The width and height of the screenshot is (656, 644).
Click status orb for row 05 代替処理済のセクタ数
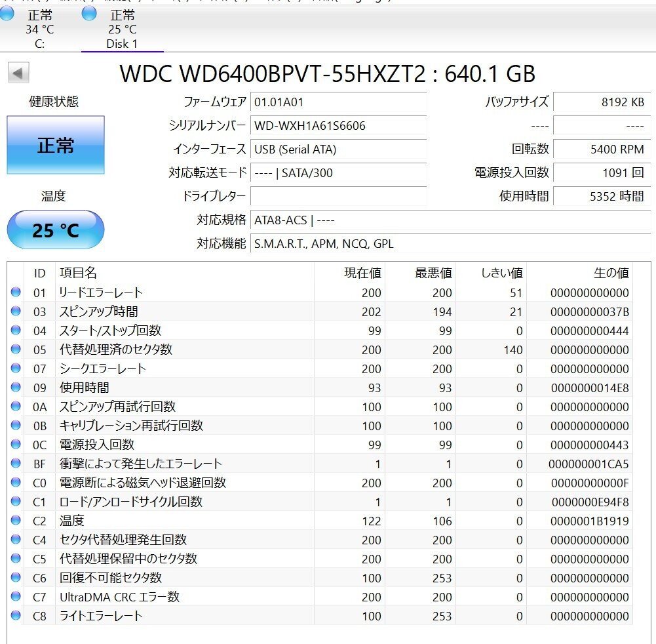[x=16, y=349]
